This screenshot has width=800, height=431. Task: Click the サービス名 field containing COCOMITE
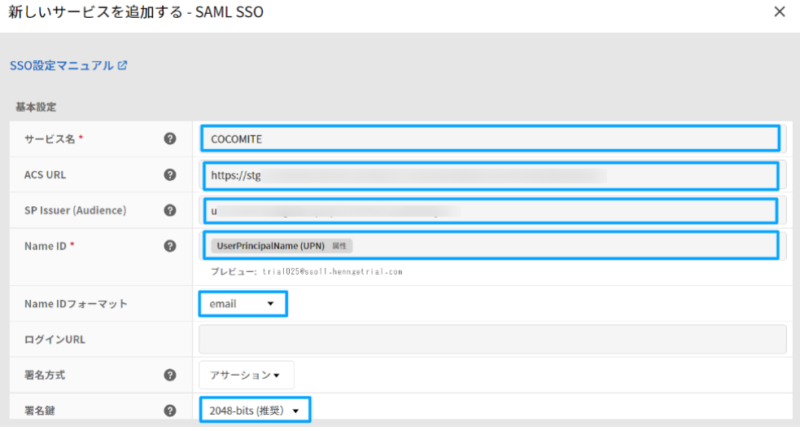click(490, 139)
